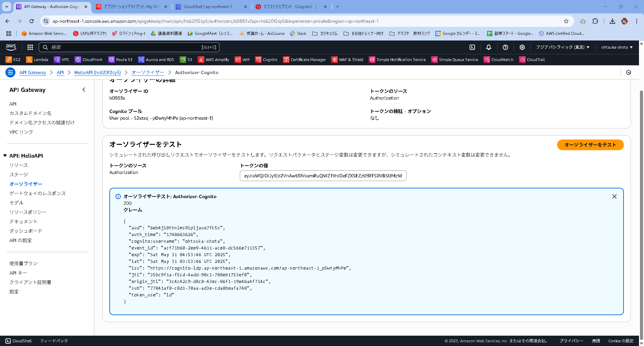Viewport: 644px width, 346px height.
Task: Open the HelloAPI breadcrumb link
Action: pos(98,72)
